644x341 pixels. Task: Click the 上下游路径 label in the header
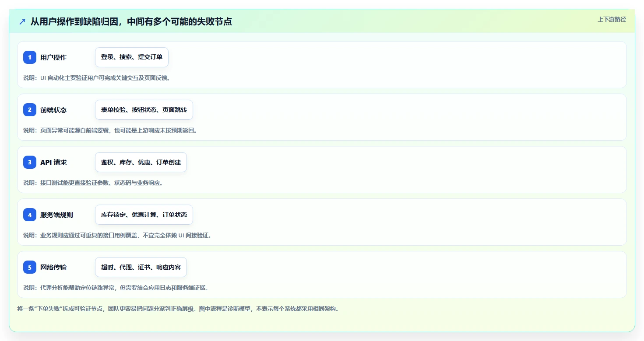tap(612, 19)
